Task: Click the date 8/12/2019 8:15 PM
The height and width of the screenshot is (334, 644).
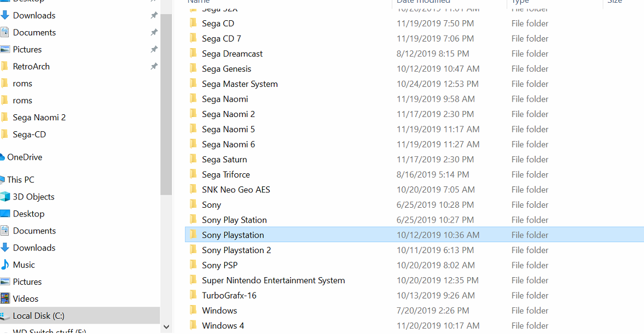Action: pyautogui.click(x=433, y=54)
